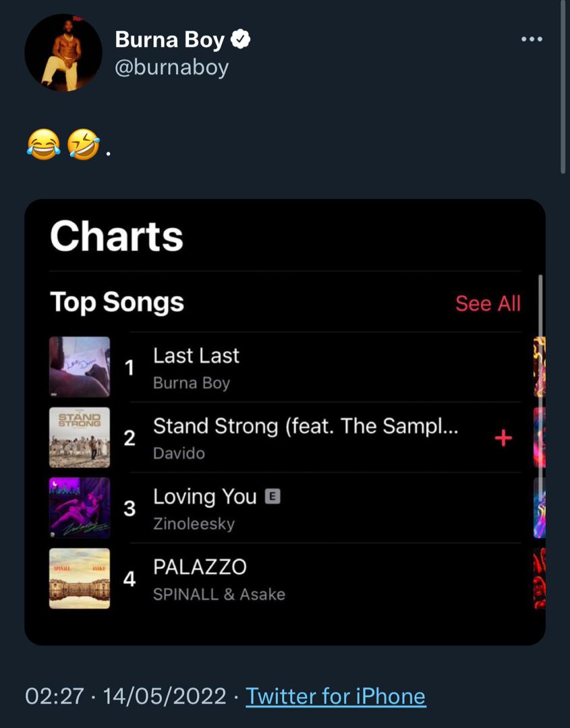570x728 pixels.
Task: Click the Burna Boy display name
Action: [169, 40]
